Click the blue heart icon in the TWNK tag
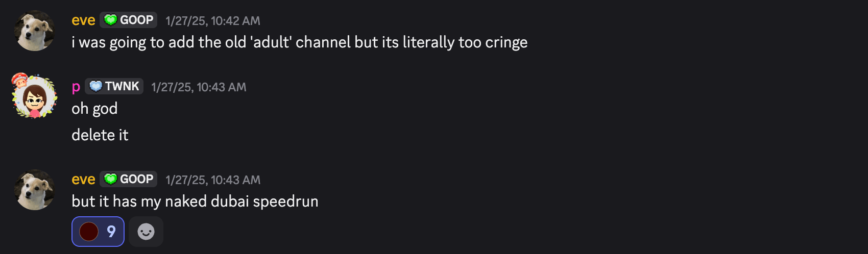 (95, 86)
